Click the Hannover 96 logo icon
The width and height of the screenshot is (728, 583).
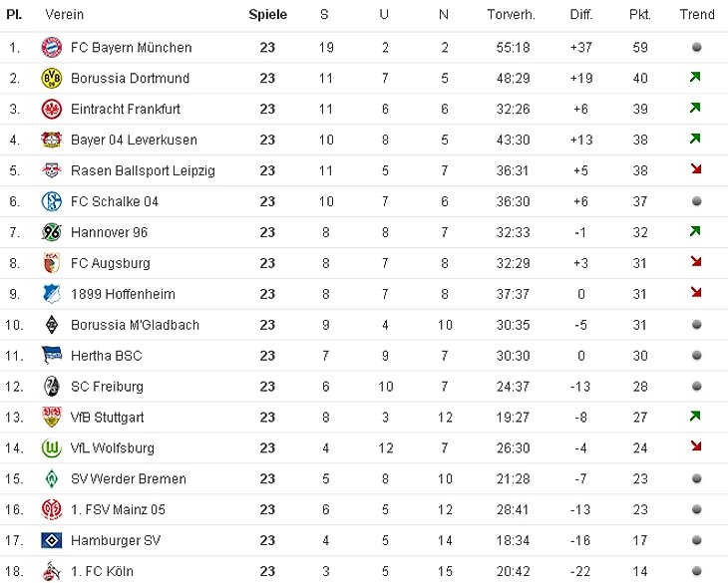click(51, 232)
